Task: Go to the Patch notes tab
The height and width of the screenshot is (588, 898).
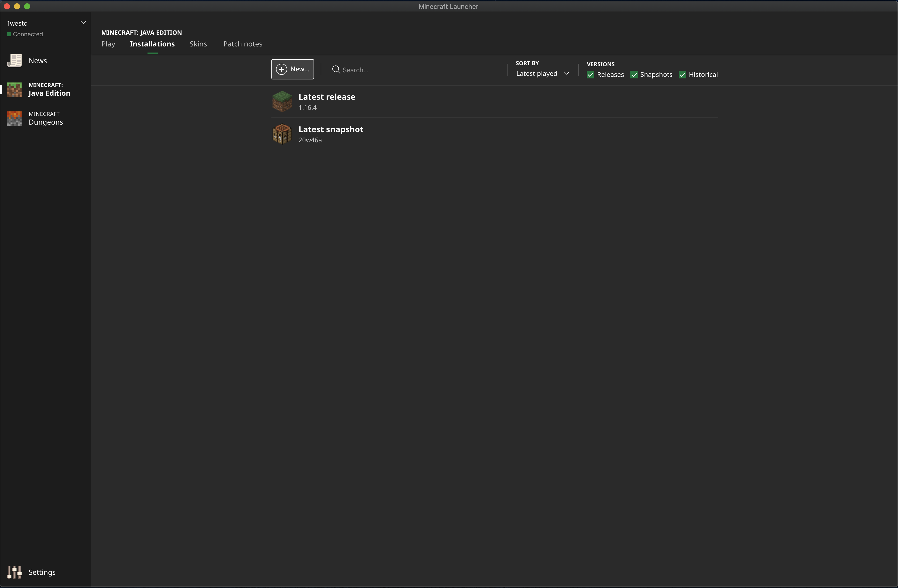Action: (x=243, y=44)
